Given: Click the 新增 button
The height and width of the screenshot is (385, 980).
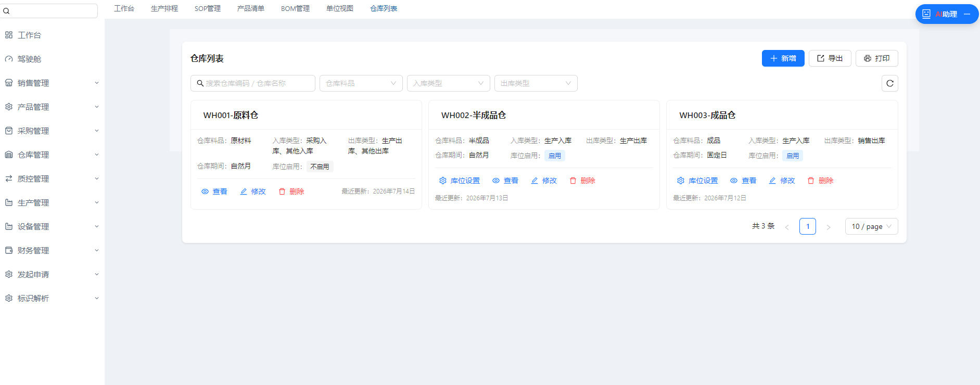Looking at the screenshot, I should click(x=783, y=58).
